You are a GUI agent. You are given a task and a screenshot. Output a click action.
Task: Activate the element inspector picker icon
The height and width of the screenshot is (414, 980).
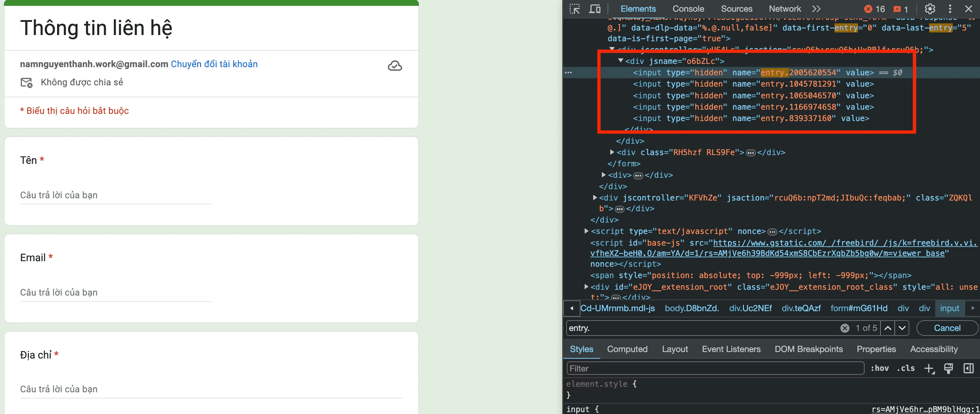574,9
